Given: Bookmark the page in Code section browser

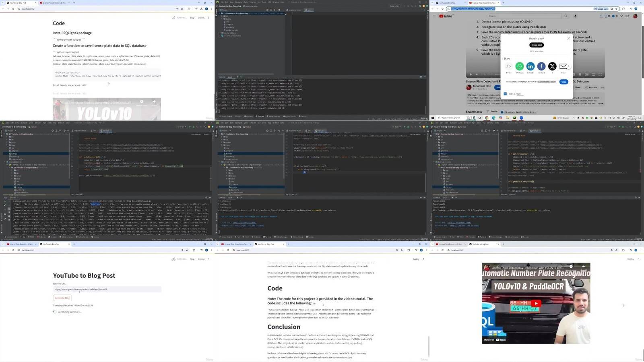Looking at the screenshot, I should tap(182, 9).
